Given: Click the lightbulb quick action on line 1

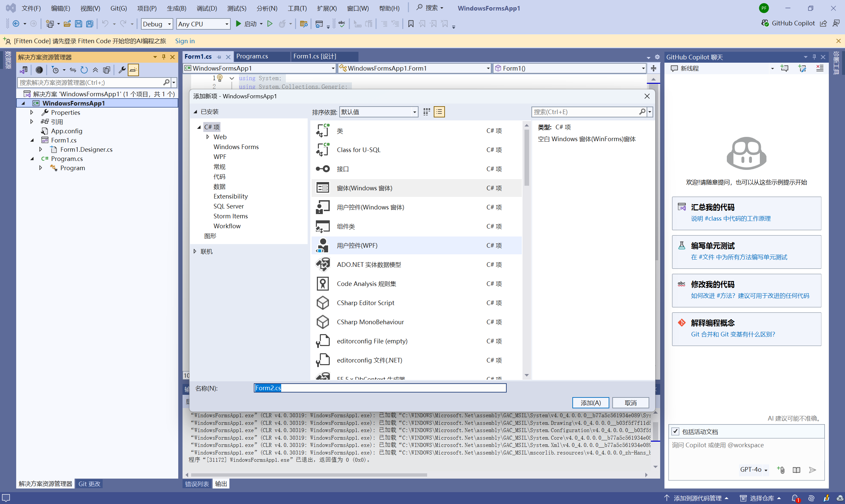Looking at the screenshot, I should [x=220, y=78].
